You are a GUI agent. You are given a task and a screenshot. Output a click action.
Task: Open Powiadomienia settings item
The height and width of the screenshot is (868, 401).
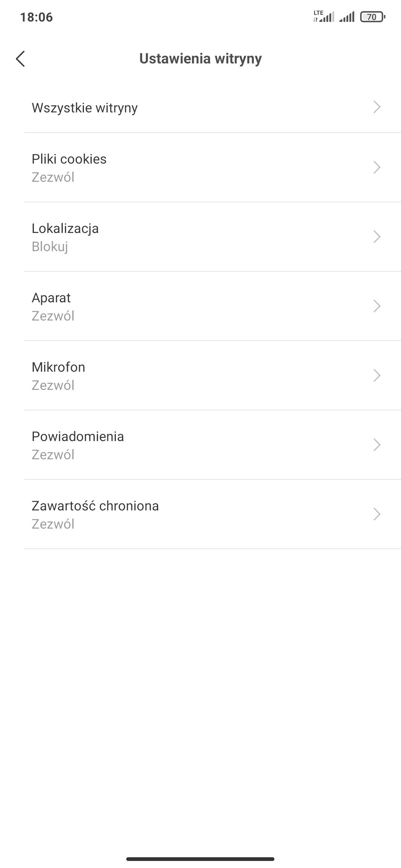click(78, 437)
